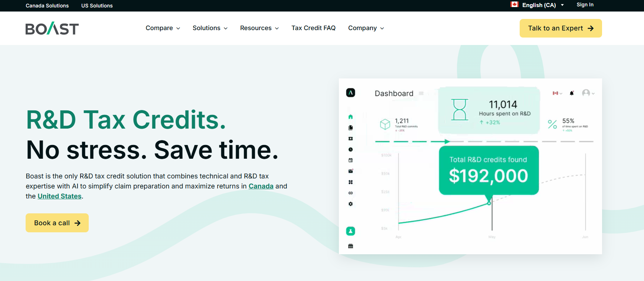Click the Talk to an Expert button
The image size is (644, 281).
point(560,28)
